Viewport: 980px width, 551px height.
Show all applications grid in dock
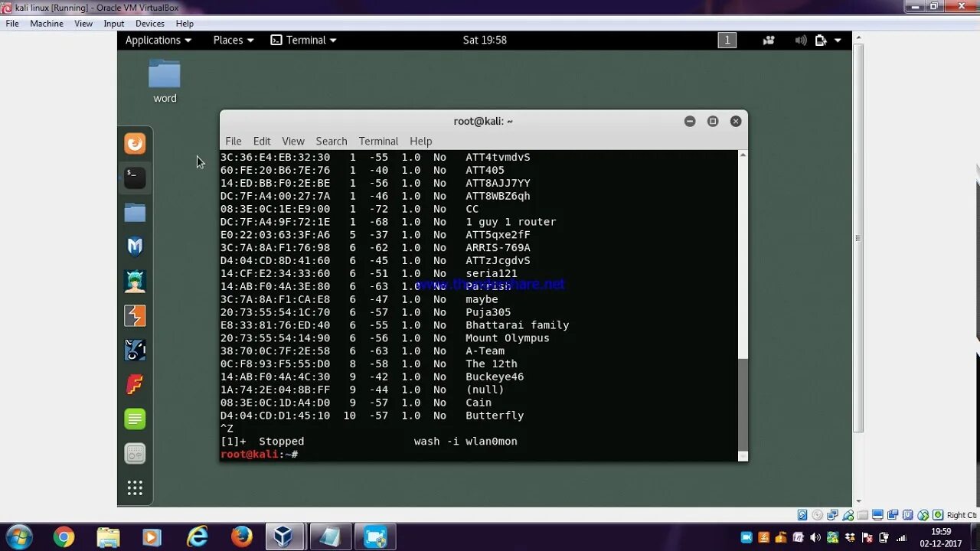(x=135, y=487)
